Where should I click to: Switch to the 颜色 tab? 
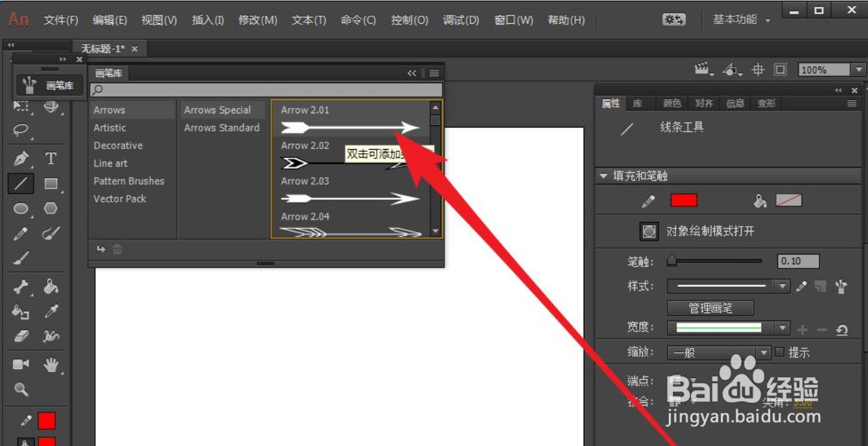tap(672, 103)
